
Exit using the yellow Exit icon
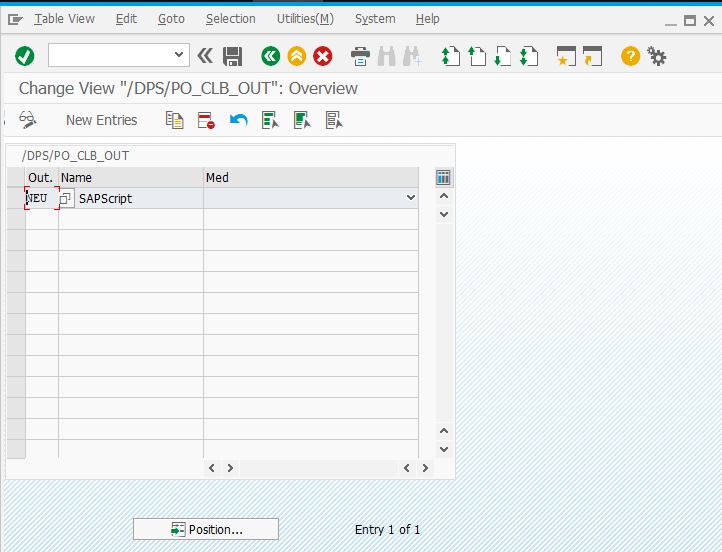click(297, 56)
